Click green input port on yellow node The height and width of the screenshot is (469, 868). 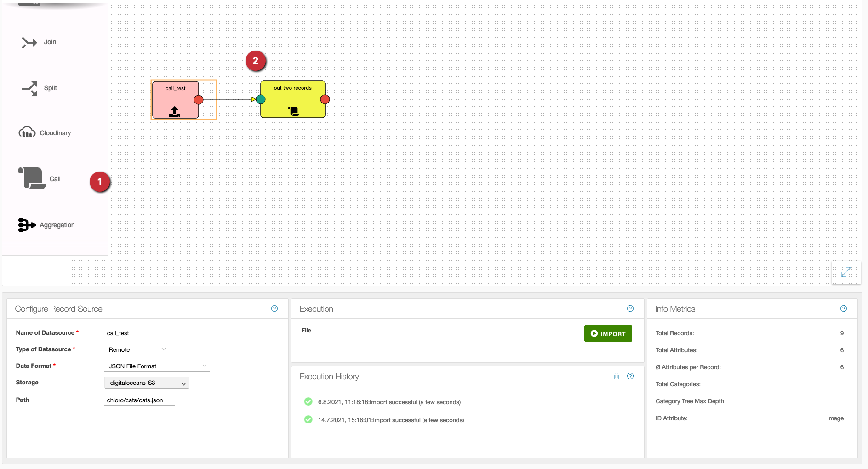[x=261, y=99]
